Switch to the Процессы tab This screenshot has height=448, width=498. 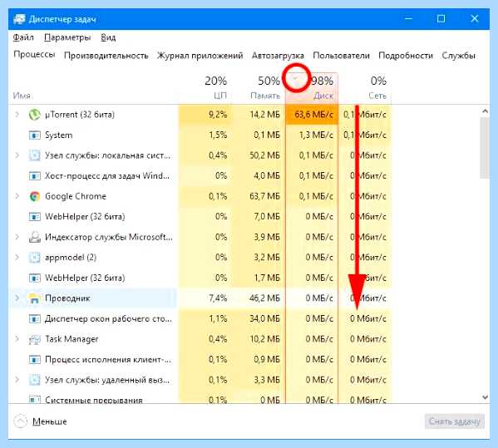34,55
